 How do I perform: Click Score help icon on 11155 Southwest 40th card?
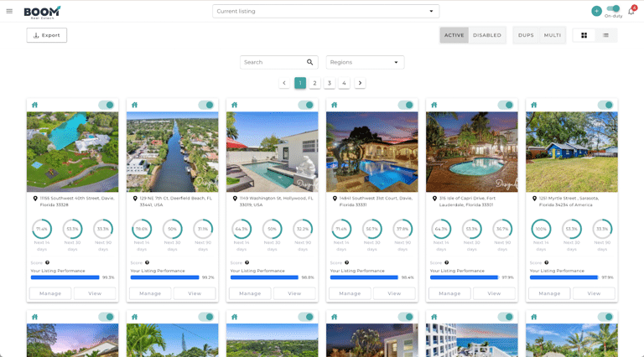coord(47,262)
